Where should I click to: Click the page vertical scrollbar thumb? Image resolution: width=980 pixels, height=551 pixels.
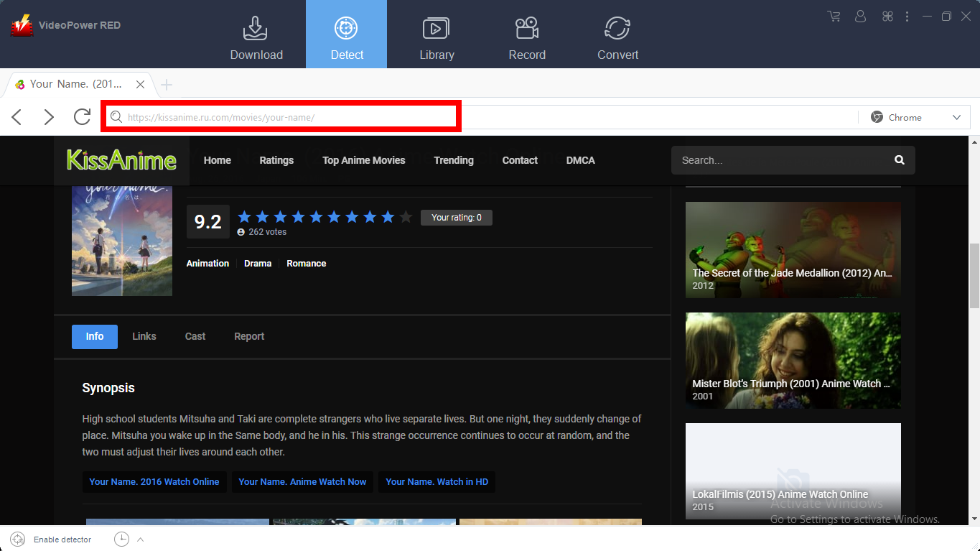[974, 276]
